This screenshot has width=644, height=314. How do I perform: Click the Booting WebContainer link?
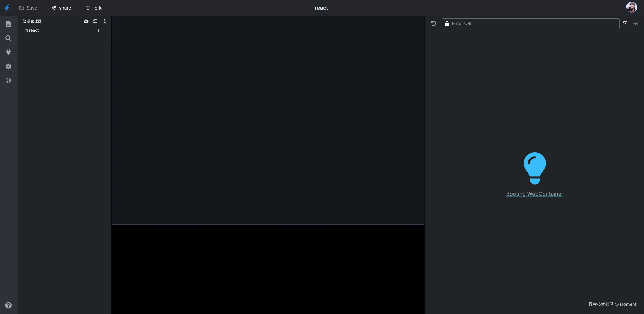[534, 194]
